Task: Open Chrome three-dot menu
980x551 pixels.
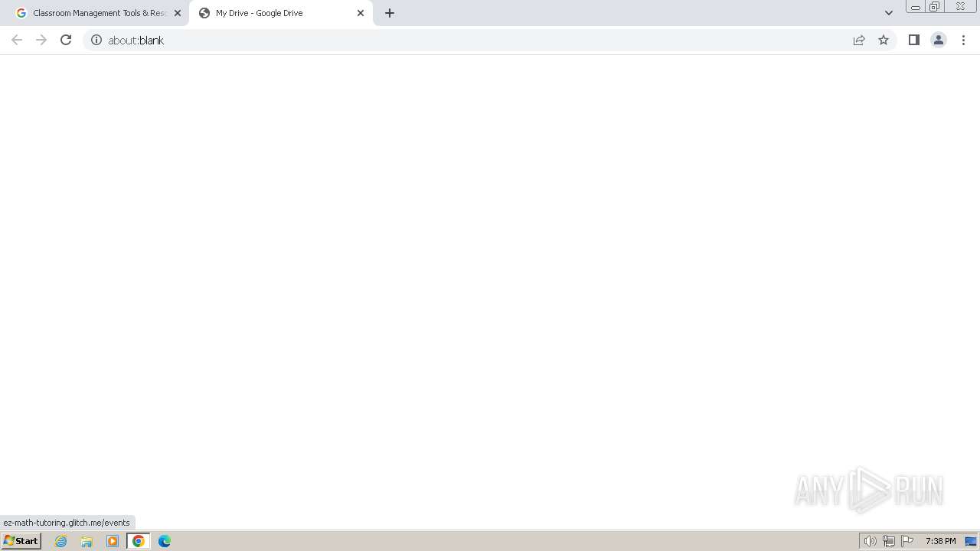Action: [964, 40]
